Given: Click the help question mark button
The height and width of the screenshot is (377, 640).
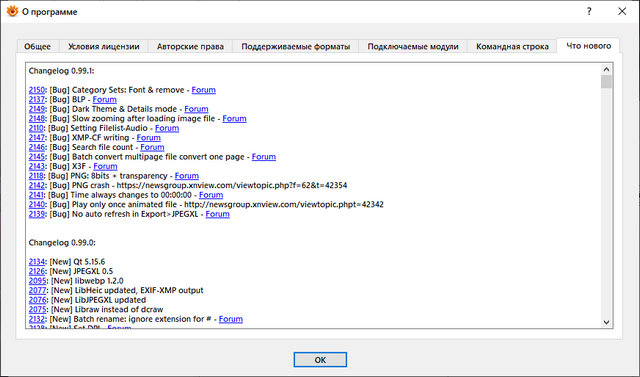Looking at the screenshot, I should point(589,11).
